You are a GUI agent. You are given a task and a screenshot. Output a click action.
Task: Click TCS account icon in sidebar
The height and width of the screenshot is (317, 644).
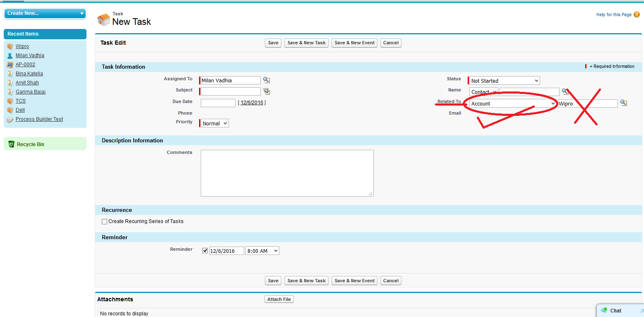click(x=10, y=101)
